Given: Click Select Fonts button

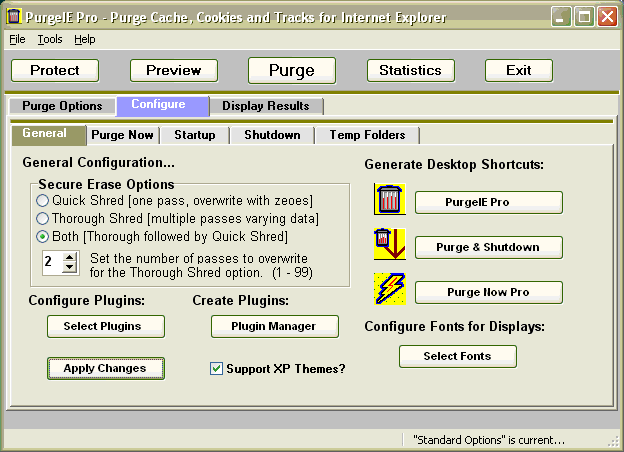Looking at the screenshot, I should (x=458, y=356).
